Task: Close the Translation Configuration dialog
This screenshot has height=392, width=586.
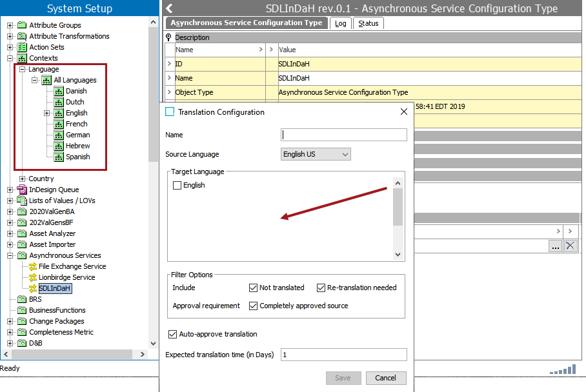Action: click(404, 112)
